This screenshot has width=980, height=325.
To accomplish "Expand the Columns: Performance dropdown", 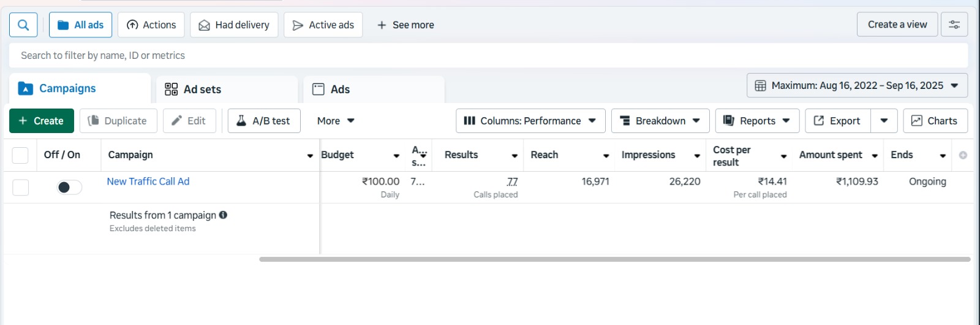I will (530, 121).
